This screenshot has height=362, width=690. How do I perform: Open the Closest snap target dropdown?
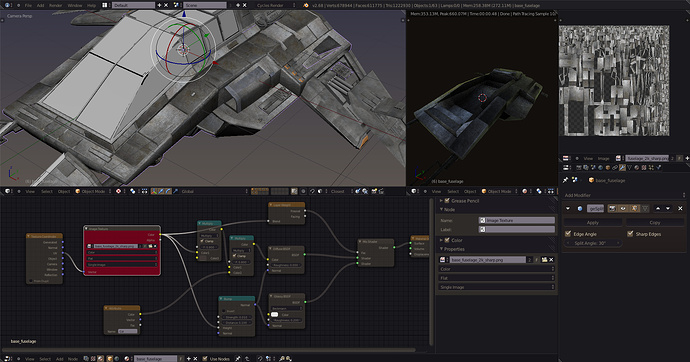(x=341, y=191)
